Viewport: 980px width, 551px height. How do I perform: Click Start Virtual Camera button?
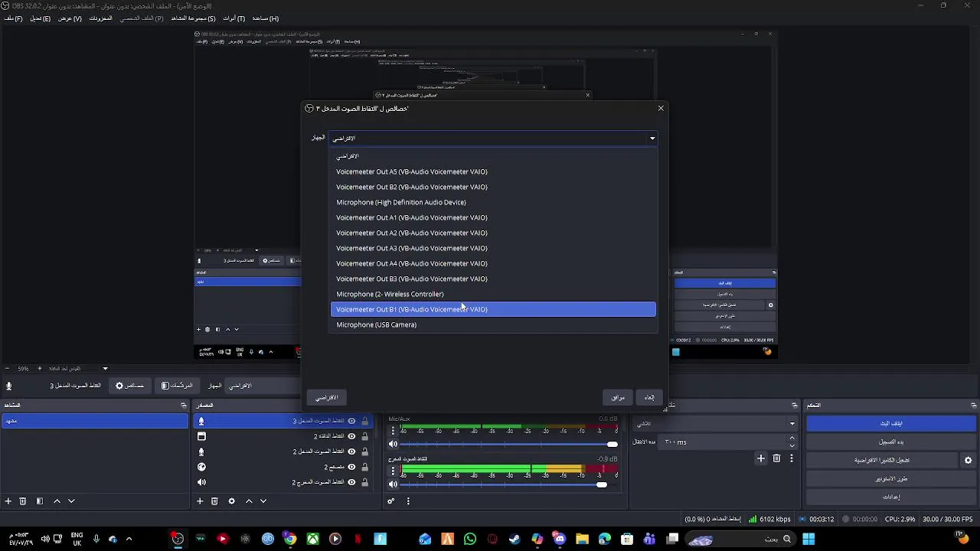(882, 460)
